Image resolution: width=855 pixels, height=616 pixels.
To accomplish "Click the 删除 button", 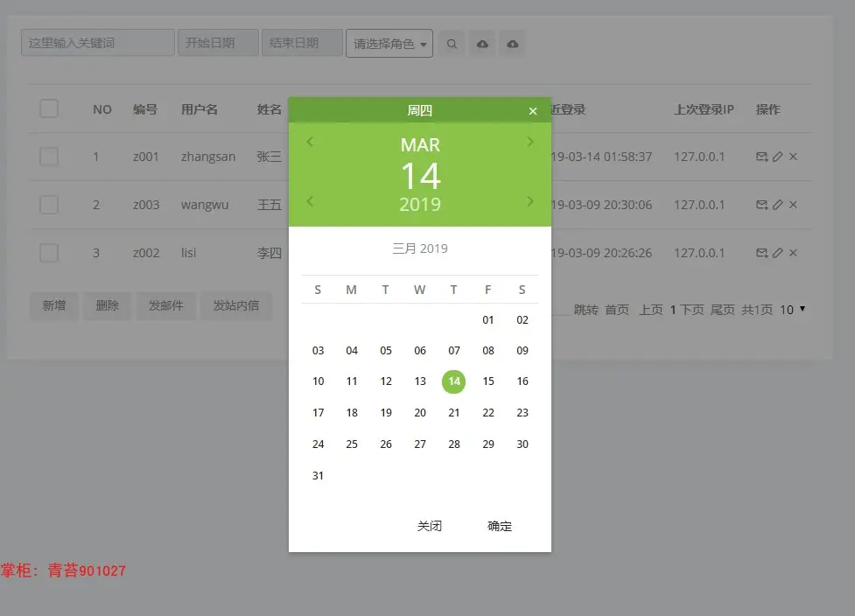I will point(108,306).
